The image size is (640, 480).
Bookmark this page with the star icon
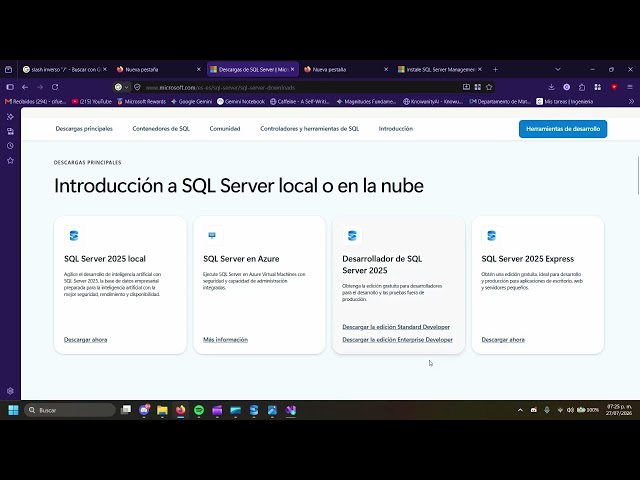coord(489,87)
